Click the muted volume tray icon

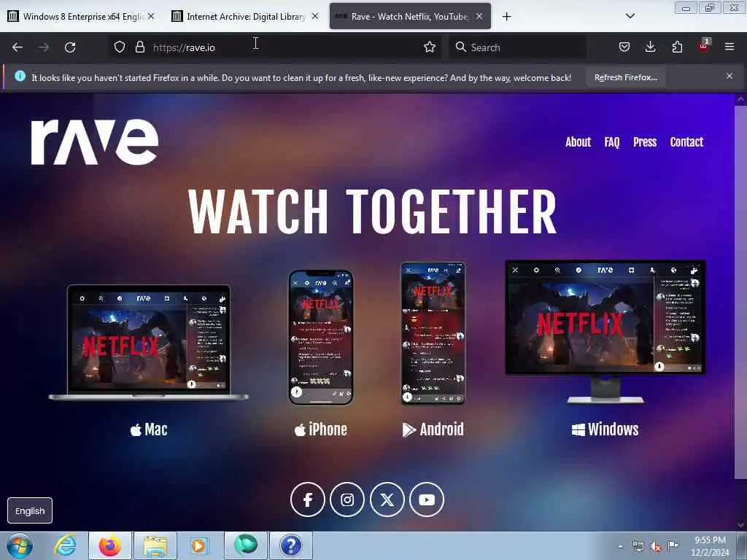click(x=656, y=546)
